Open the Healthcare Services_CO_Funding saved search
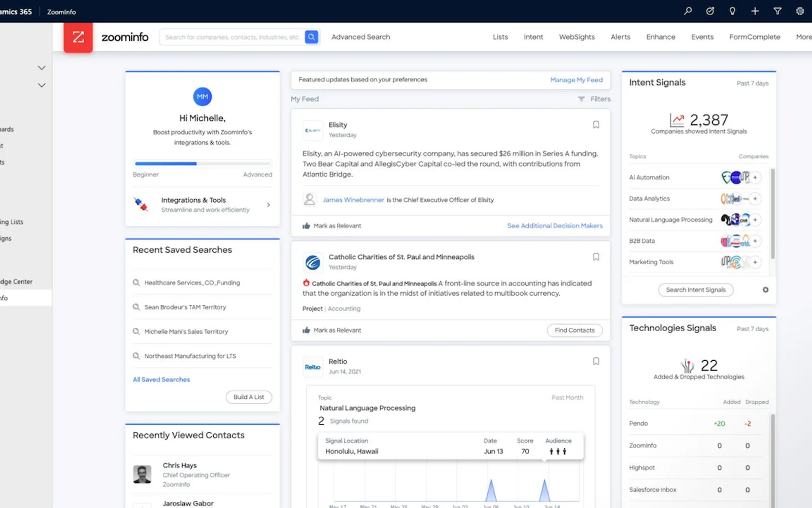This screenshot has width=812, height=508. 192,282
